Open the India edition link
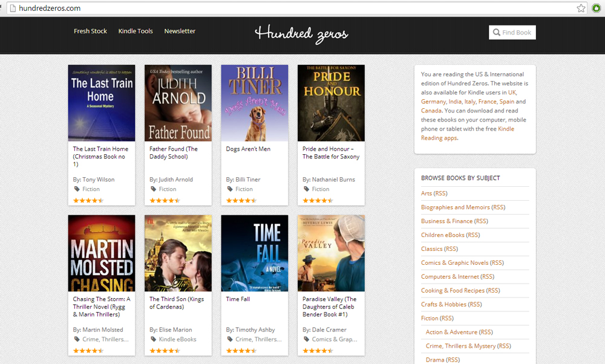Viewport: 605px width, 364px height. [455, 102]
